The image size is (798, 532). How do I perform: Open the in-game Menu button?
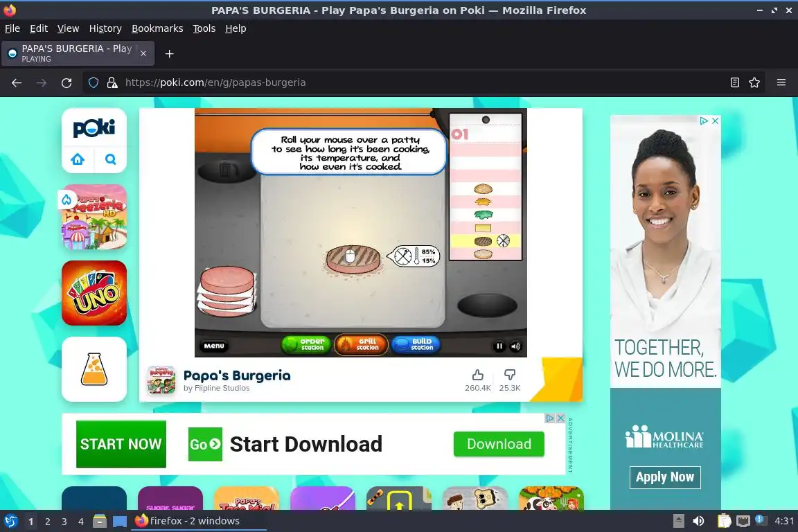[214, 346]
